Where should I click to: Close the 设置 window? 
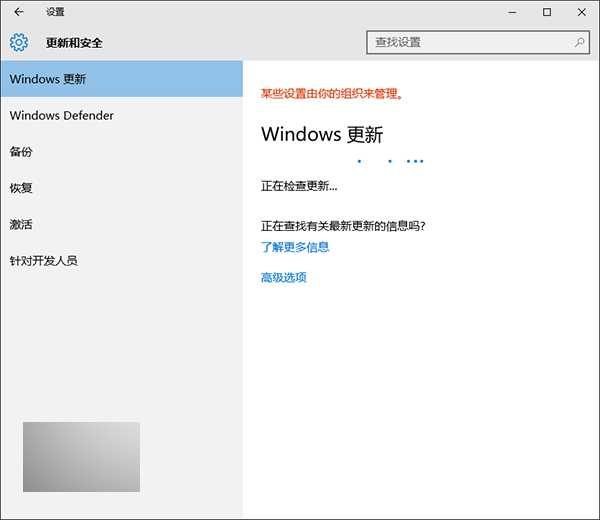582,12
